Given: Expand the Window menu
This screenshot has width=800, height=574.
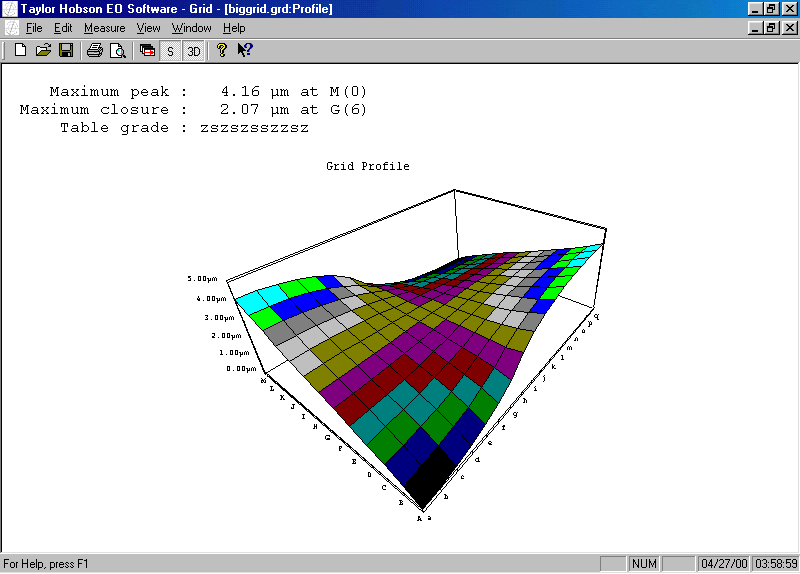Looking at the screenshot, I should (x=192, y=28).
